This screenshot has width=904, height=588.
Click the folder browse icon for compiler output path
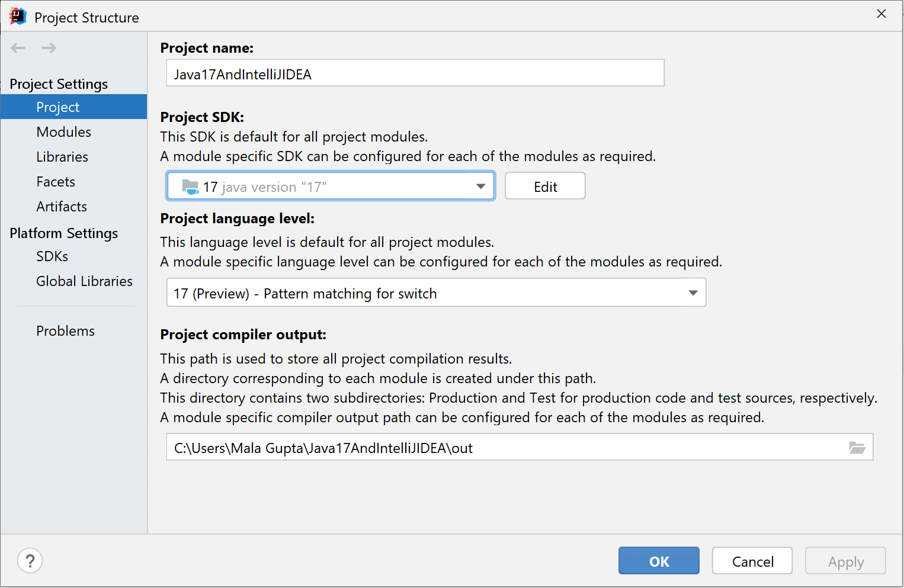(x=857, y=448)
